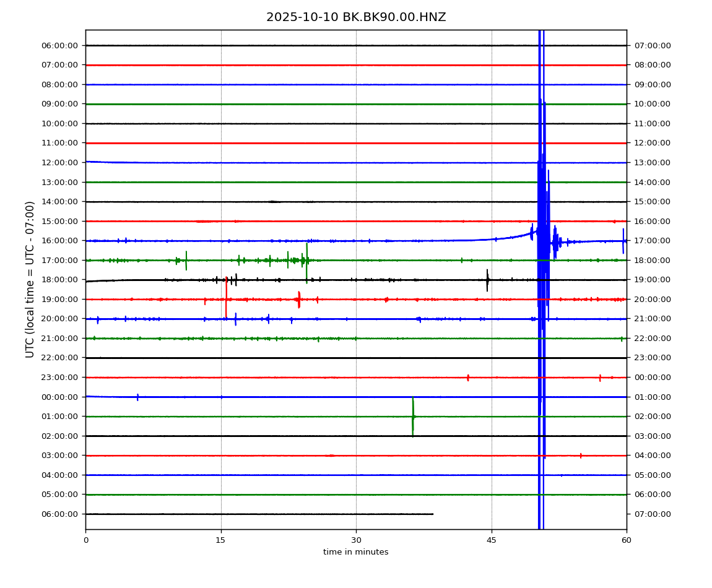This screenshot has width=712, height=588.
Task: Click the end of the bottom black 06:00:00 trace
Action: coord(432,514)
